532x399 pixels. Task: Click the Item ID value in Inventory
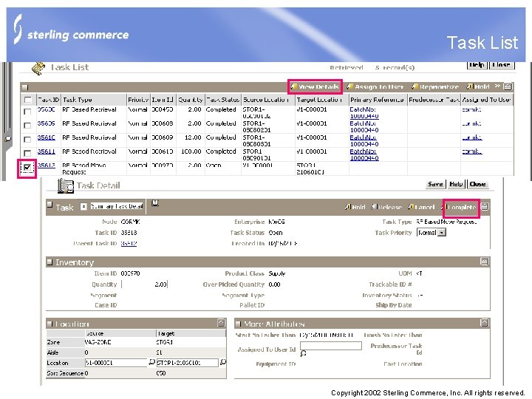(130, 273)
